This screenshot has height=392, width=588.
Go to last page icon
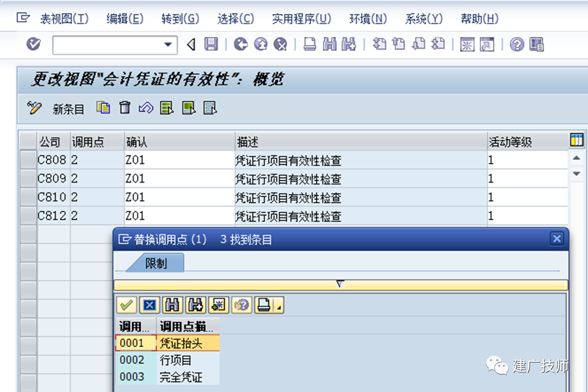click(x=438, y=44)
